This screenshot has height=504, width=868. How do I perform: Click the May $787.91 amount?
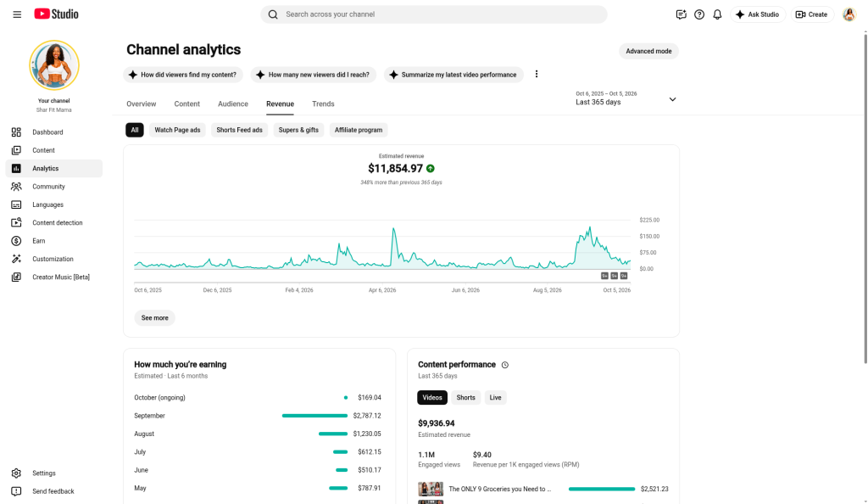click(370, 489)
